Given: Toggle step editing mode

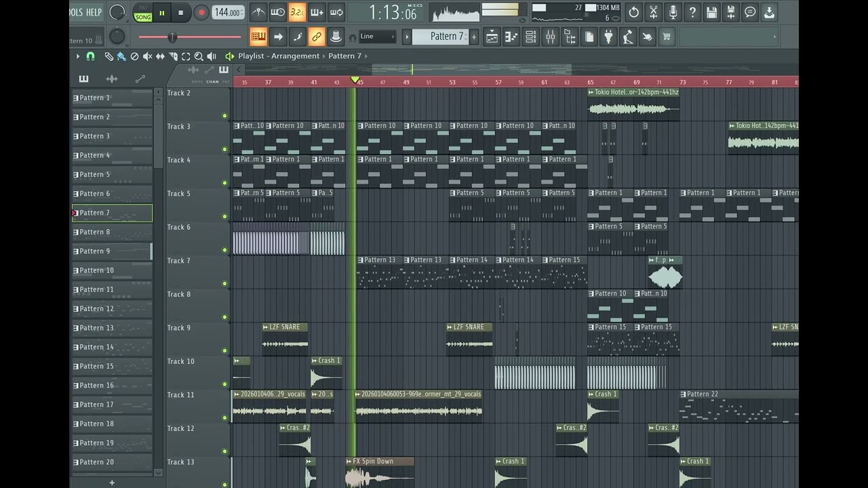Looking at the screenshot, I should tap(297, 37).
